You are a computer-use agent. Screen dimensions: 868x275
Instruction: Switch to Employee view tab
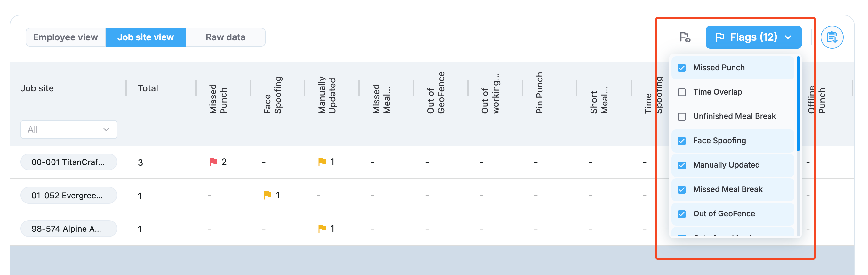coord(66,37)
